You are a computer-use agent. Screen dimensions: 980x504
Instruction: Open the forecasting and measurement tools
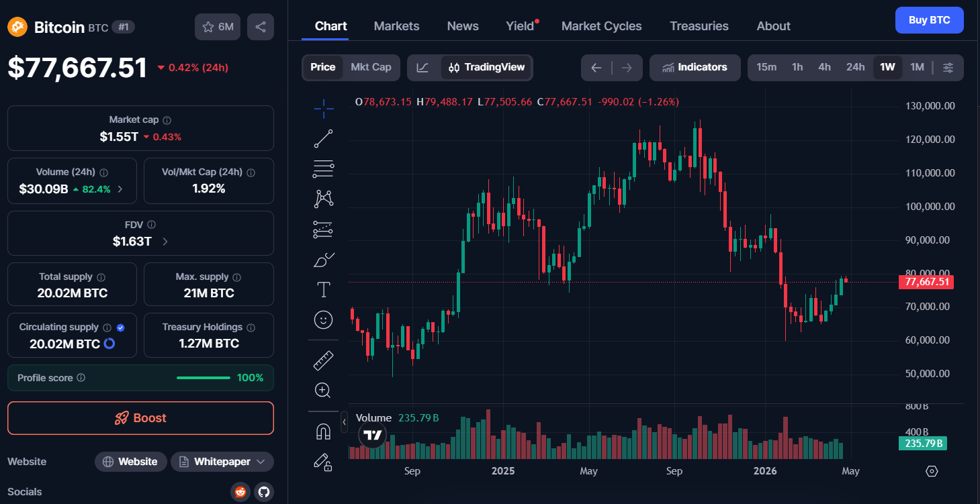tap(323, 230)
